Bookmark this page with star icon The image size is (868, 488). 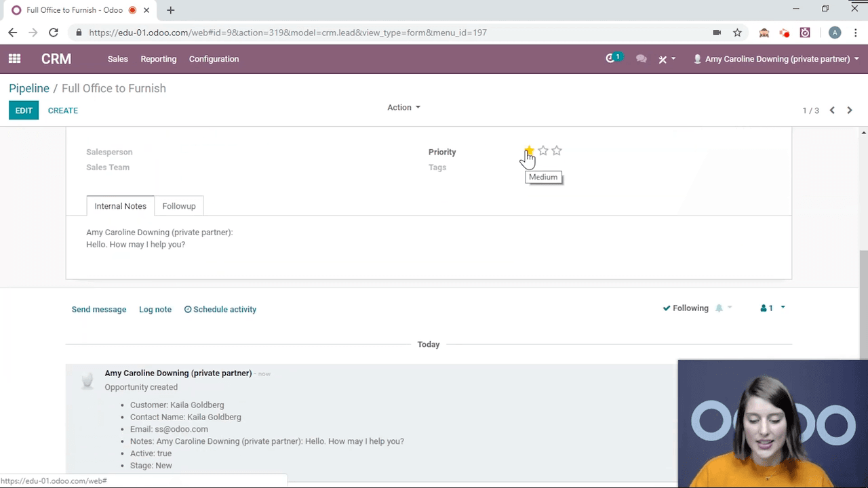737,33
